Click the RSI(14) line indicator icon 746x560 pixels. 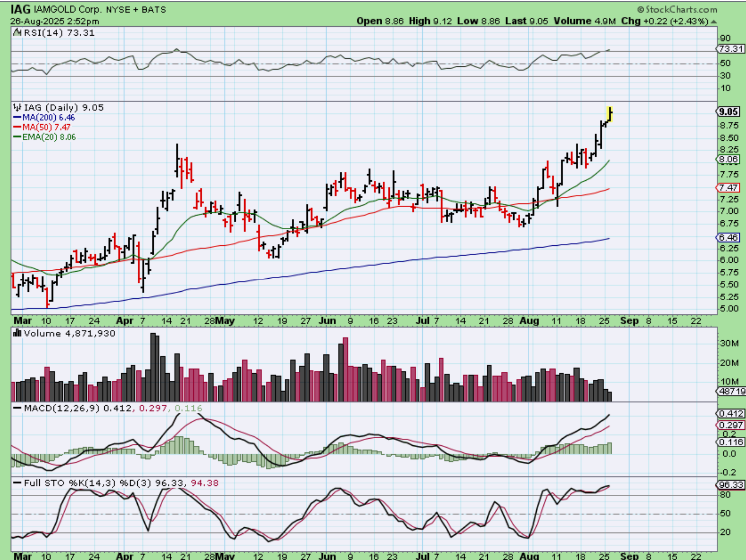point(17,33)
